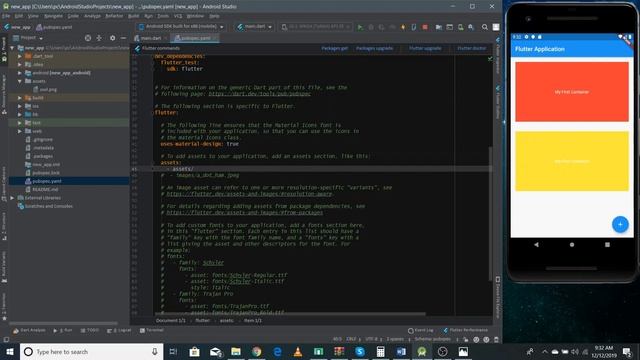The height and width of the screenshot is (360, 640).
Task: Click the 'assets' breadcrumb at editor bottom
Action: 227,320
